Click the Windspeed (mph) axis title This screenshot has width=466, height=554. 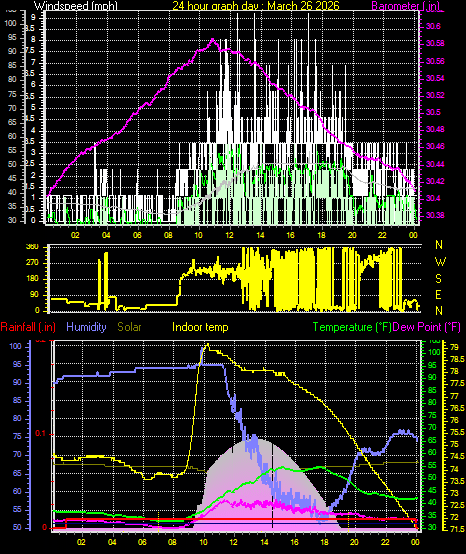tap(76, 6)
